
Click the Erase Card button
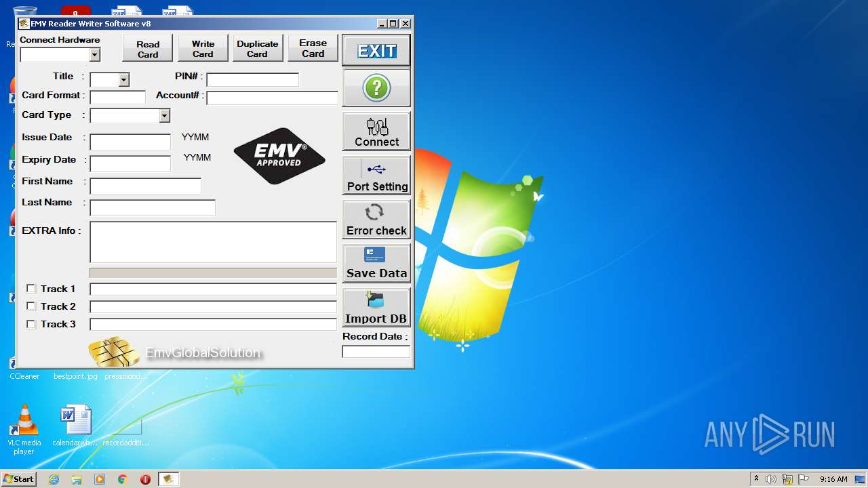click(x=313, y=49)
